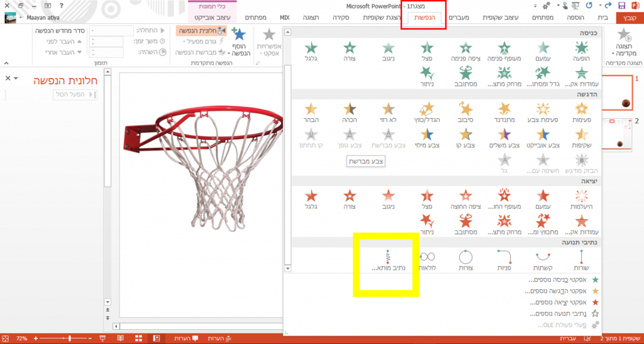The height and width of the screenshot is (344, 644).
Task: Choose the הגדל/כווץ emphasis effect
Action: pos(427,113)
